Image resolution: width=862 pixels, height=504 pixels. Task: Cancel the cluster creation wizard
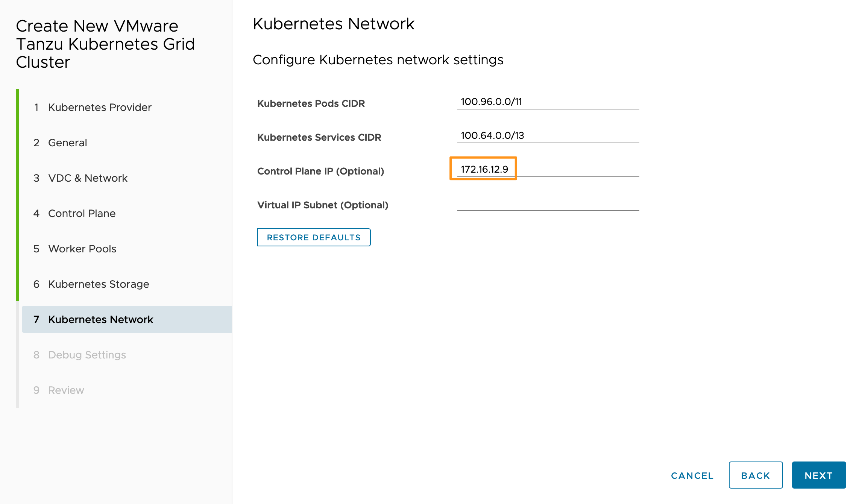pos(692,475)
